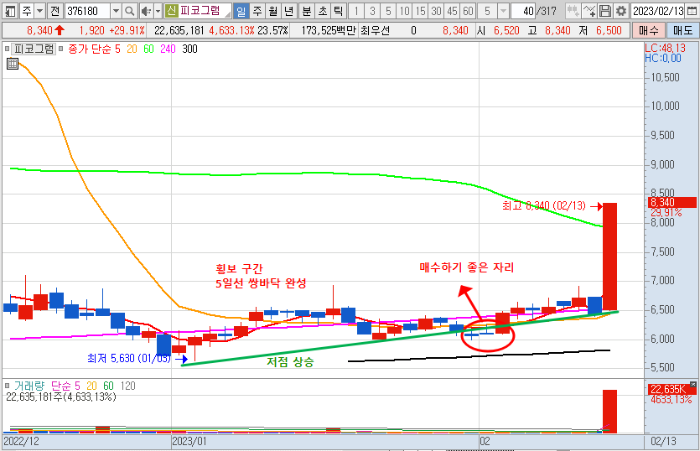The height and width of the screenshot is (451, 700).
Task: Open the 주 market type dropdown arrow
Action: tap(40, 11)
